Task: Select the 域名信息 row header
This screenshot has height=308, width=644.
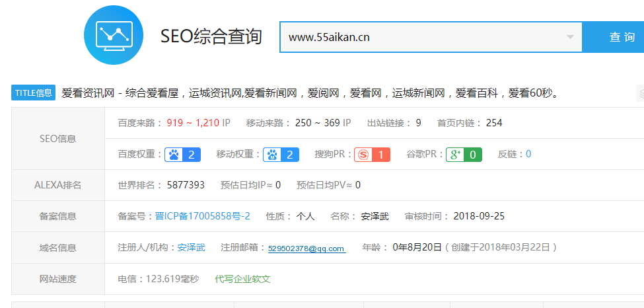Action: point(58,248)
